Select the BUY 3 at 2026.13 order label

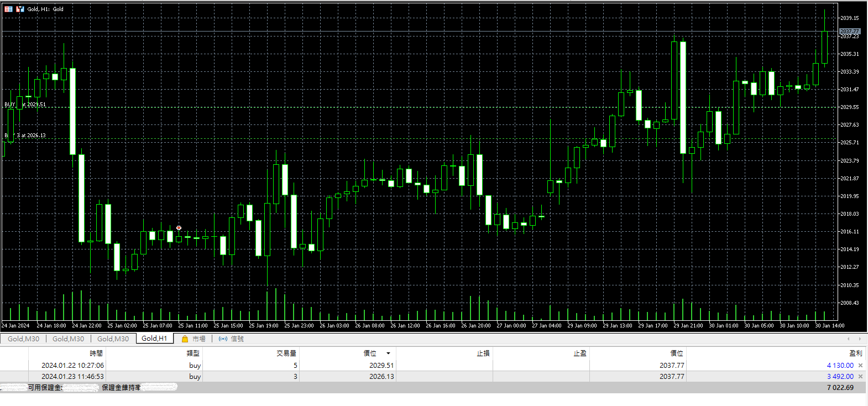[x=25, y=135]
